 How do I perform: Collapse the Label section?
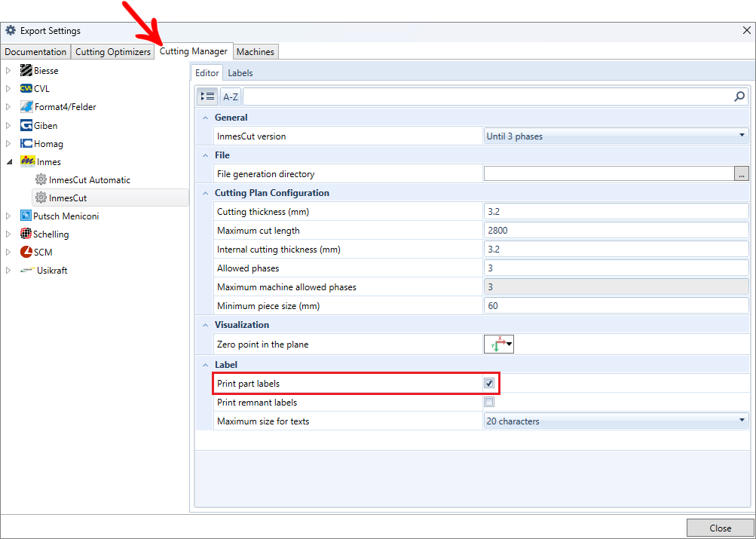tap(205, 365)
